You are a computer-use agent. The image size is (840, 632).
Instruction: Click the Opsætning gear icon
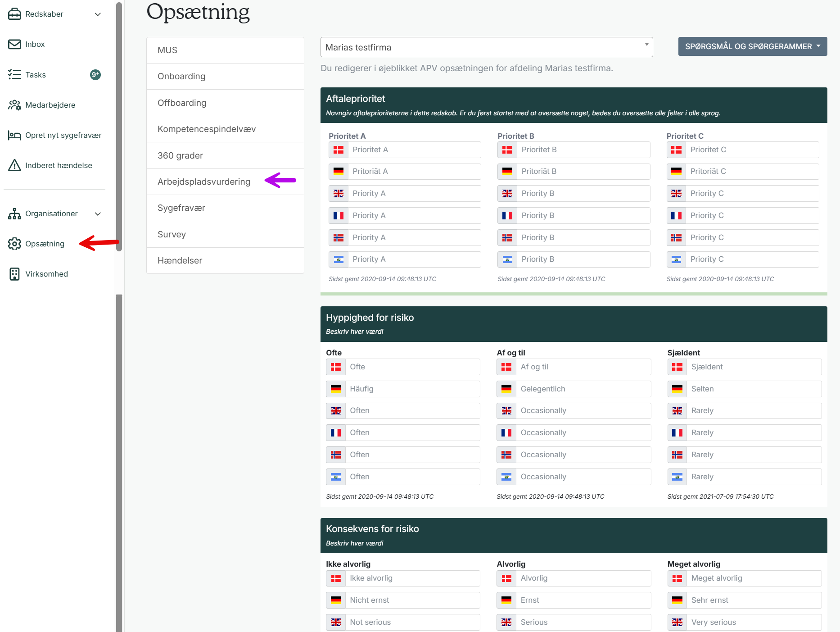[x=14, y=244]
